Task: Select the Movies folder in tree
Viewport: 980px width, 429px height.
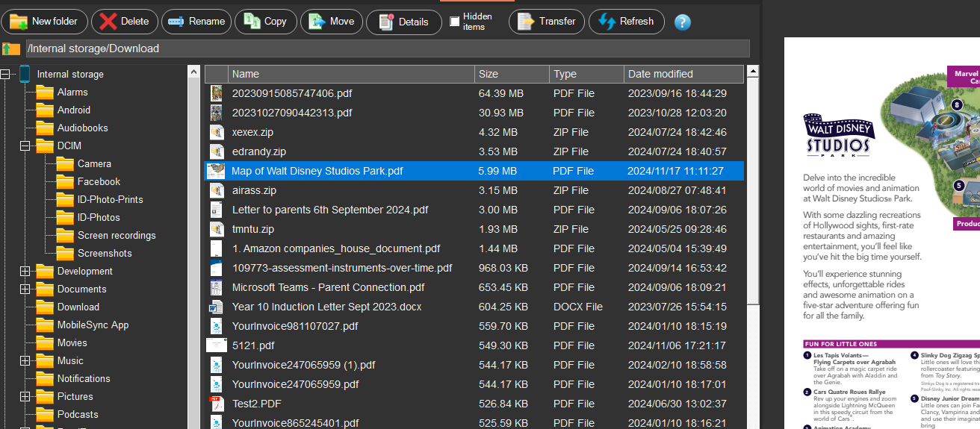Action: [72, 342]
